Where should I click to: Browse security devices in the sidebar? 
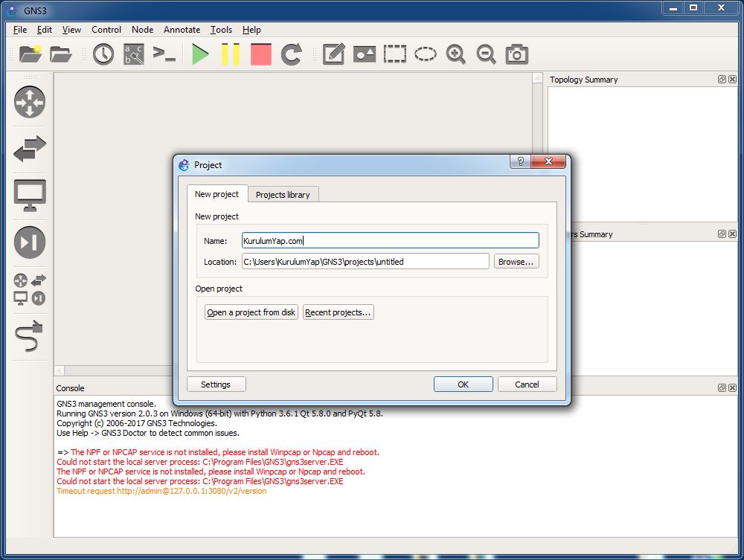[x=30, y=242]
